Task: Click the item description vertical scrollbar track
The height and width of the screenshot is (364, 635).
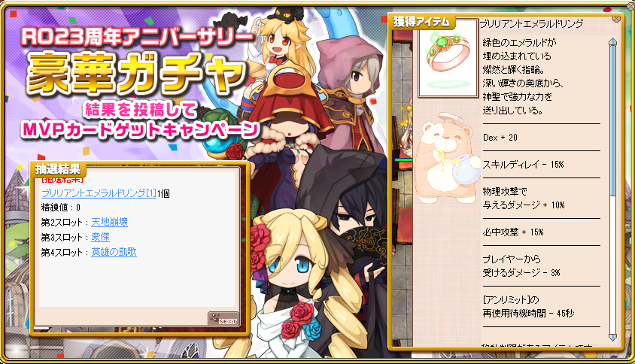Action: tap(612, 189)
